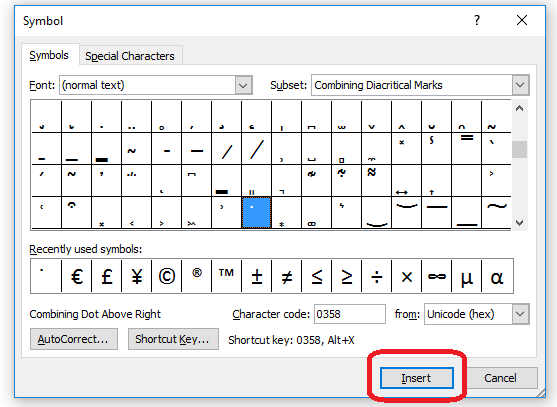Select the left-right arrow below diacritic cell
Screen dimensions: 557x407
point(406,180)
